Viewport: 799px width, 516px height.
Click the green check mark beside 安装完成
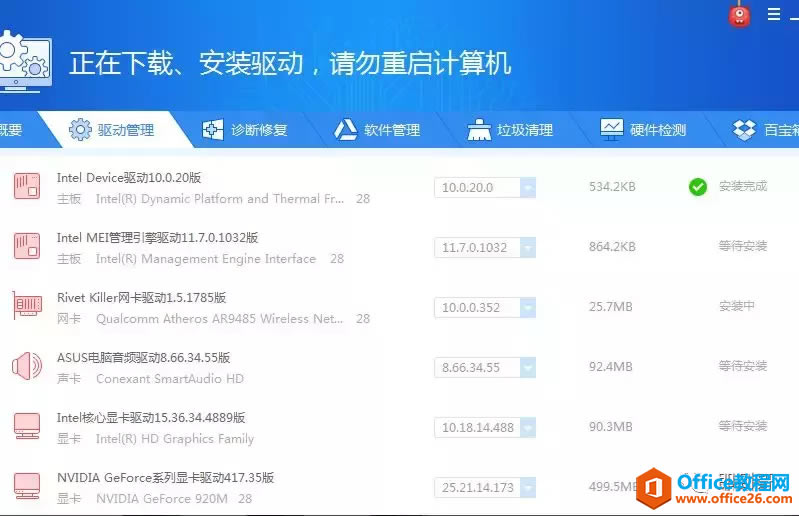(698, 187)
